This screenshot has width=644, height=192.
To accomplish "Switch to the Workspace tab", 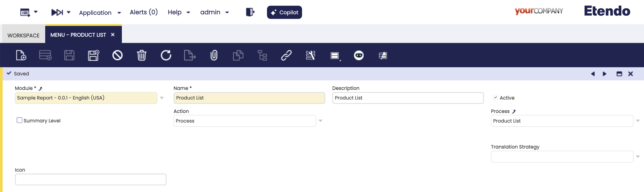I will tap(23, 35).
